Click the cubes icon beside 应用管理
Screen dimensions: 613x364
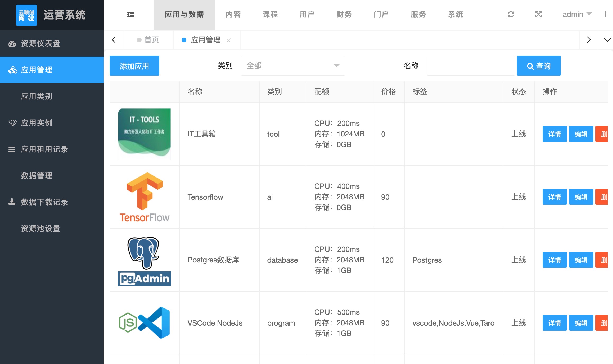click(13, 70)
